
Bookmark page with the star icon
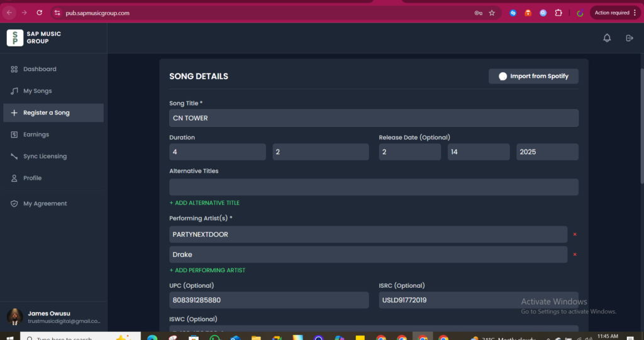(492, 13)
